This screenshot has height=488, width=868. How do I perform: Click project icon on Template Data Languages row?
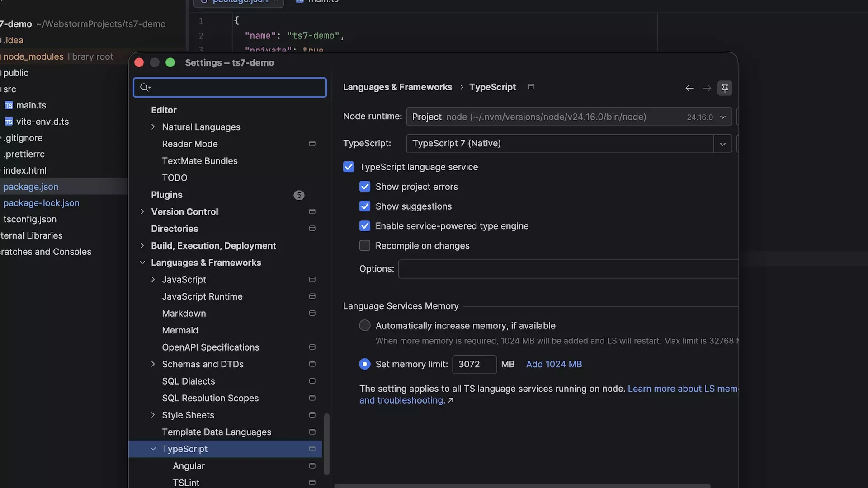click(x=312, y=432)
